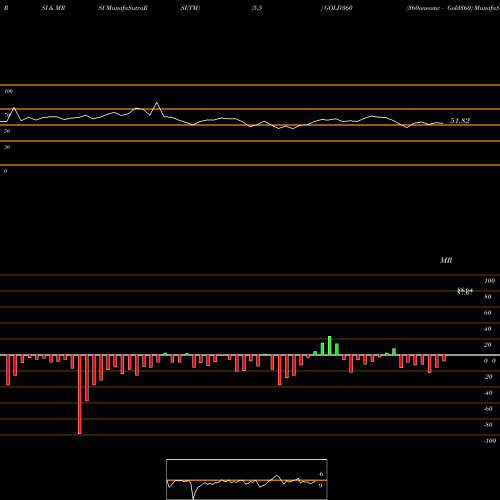Click the 30 level label on RSI axis
Viewport: 500px width, 500px height.
coord(7,147)
